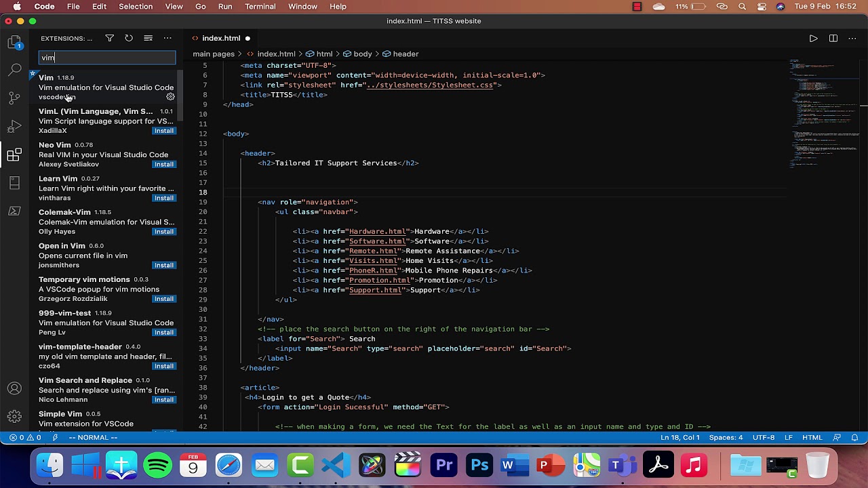Screen dimensions: 868x488
Task: Open Spotlight search in menu bar
Action: tap(742, 7)
